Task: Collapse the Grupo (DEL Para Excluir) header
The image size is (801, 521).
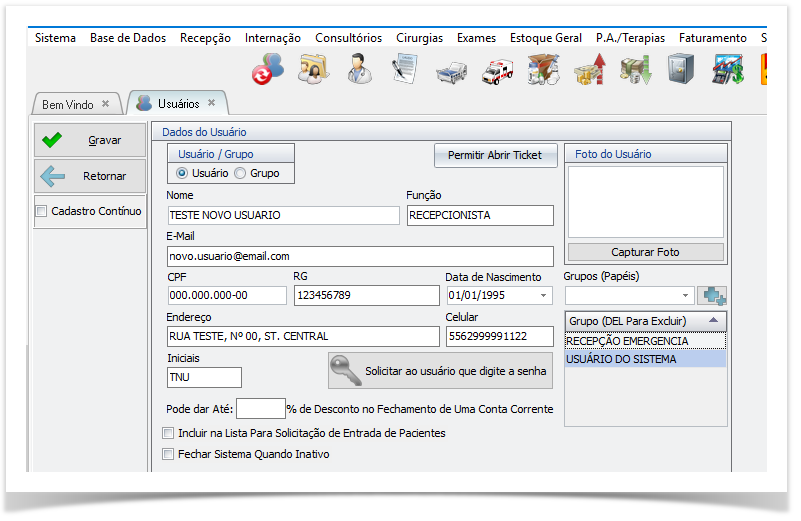Action: (x=712, y=321)
